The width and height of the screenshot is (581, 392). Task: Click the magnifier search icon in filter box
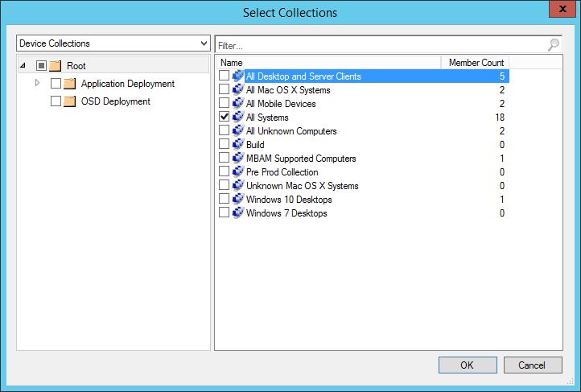pos(554,45)
